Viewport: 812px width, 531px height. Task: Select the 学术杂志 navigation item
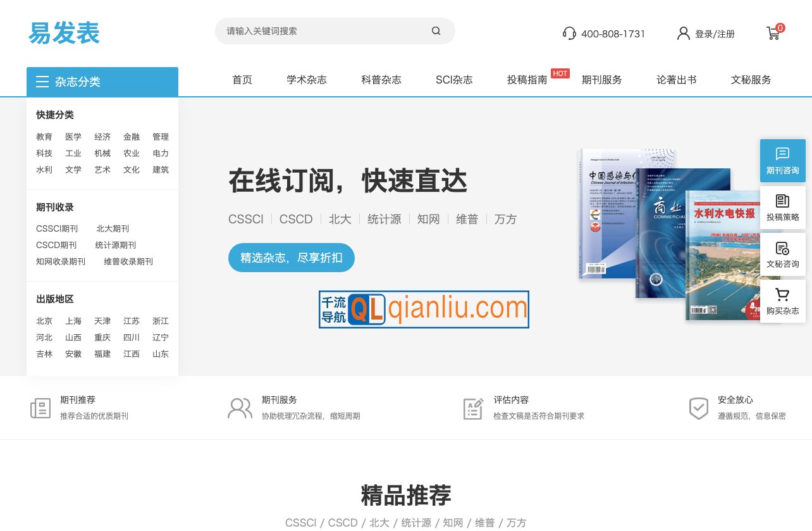(307, 80)
